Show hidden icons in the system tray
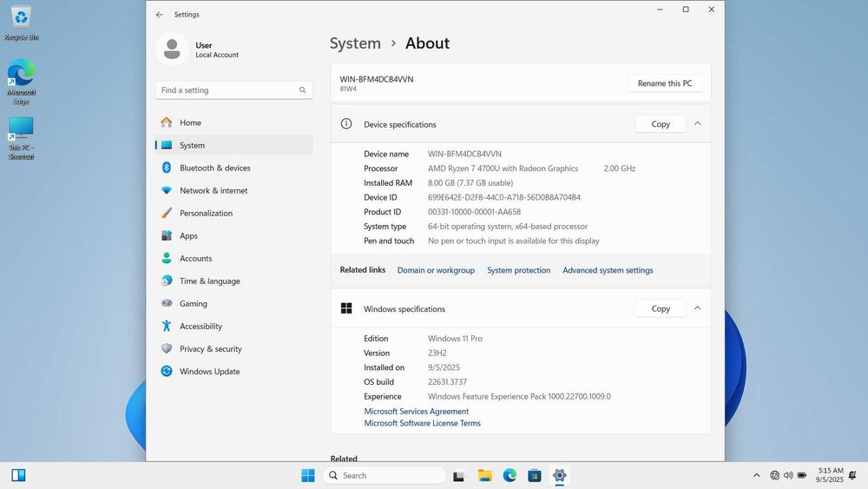 [757, 475]
